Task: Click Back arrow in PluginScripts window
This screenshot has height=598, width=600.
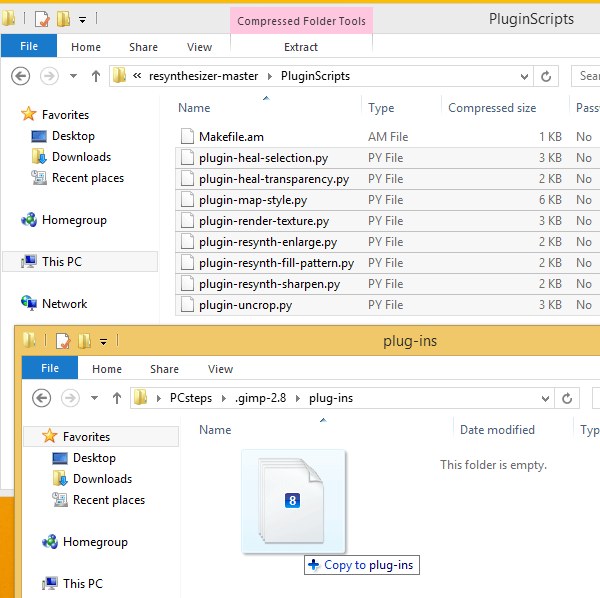Action: pos(20,76)
